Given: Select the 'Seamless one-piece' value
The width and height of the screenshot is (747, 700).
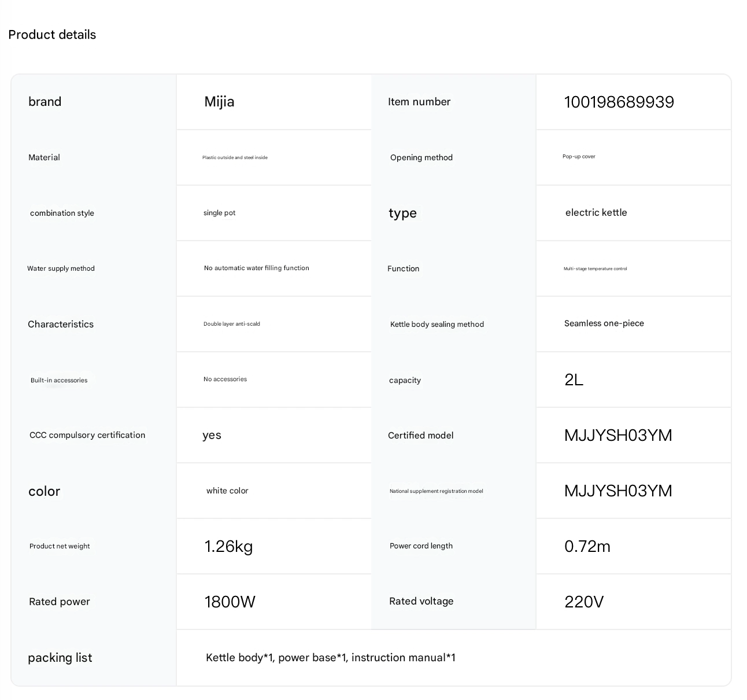Looking at the screenshot, I should (604, 323).
